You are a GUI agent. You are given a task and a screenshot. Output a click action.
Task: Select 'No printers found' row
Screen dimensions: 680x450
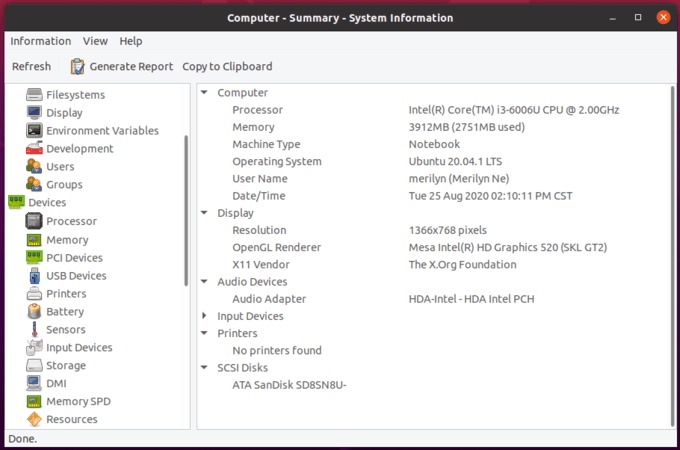click(434, 350)
